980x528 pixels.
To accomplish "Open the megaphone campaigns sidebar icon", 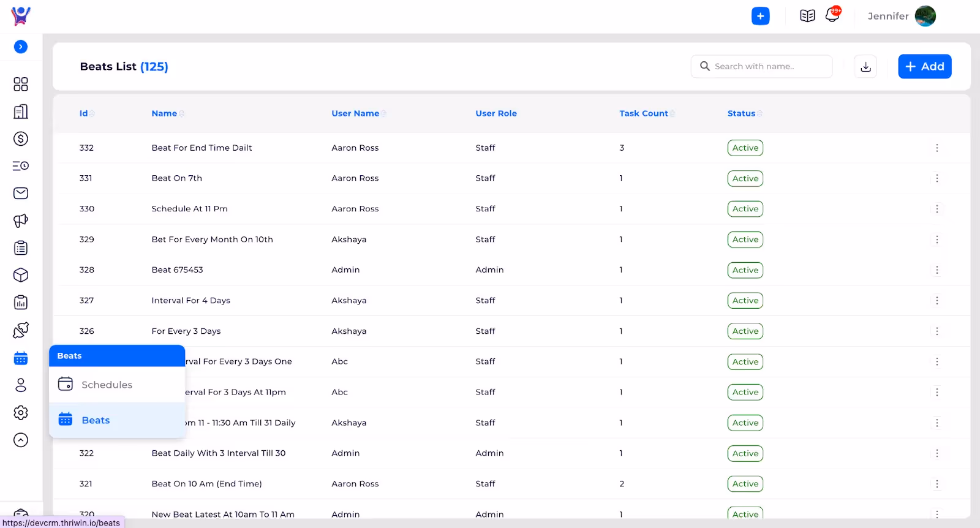I will click(21, 221).
